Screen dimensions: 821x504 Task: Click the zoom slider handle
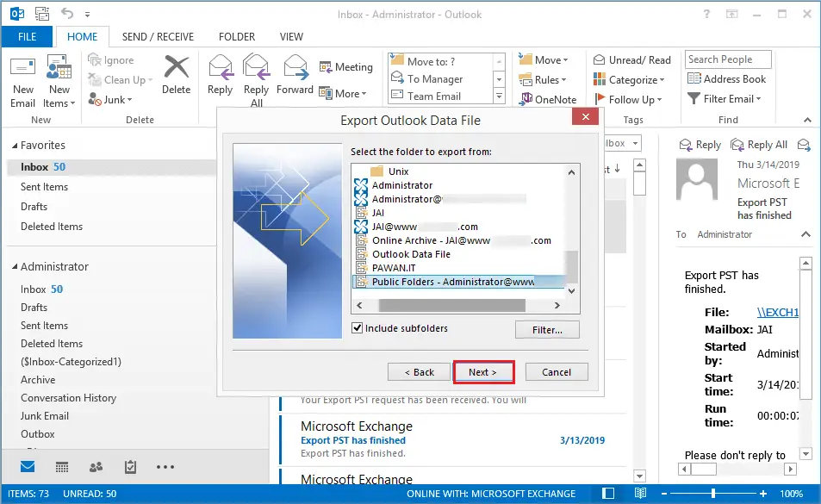point(712,493)
